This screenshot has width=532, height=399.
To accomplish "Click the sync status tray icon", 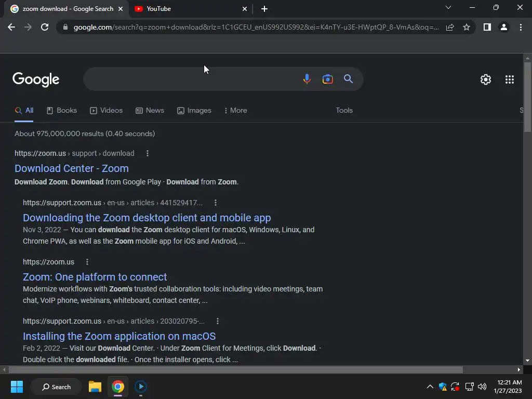I will [x=455, y=387].
